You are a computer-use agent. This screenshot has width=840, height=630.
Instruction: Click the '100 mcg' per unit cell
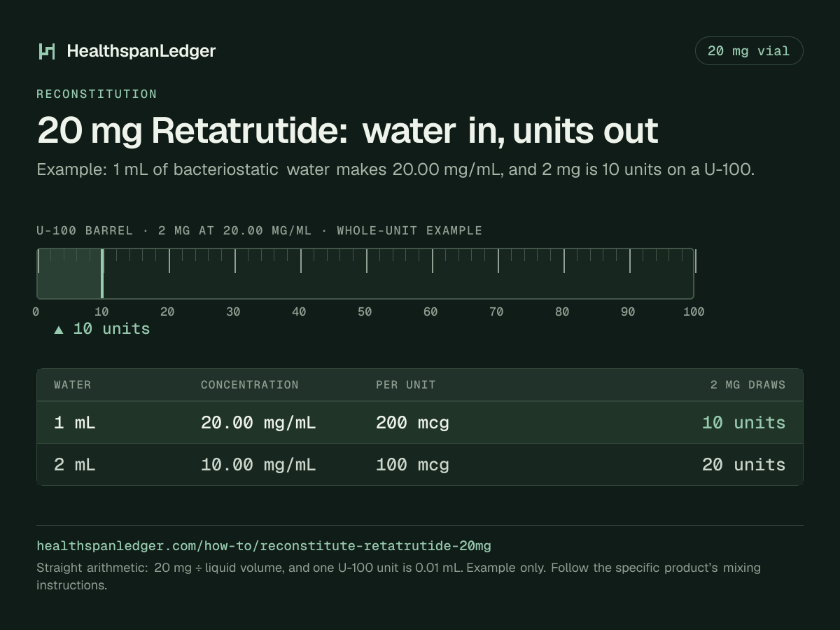[412, 465]
